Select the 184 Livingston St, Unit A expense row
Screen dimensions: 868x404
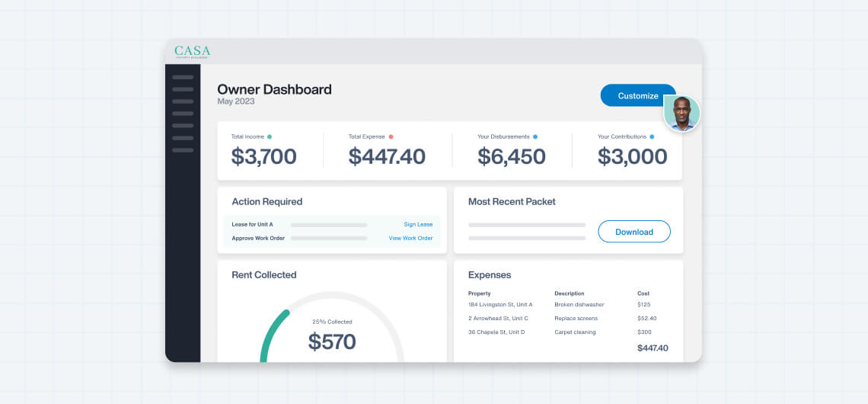(500, 305)
